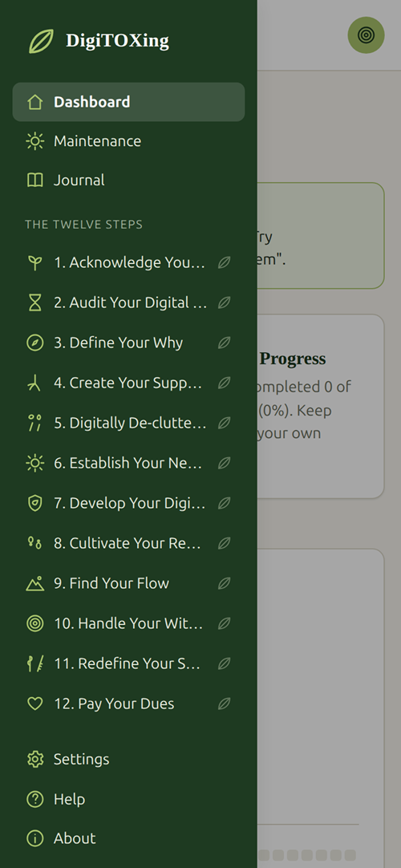Click the leaf status marker on step 5
401x868 pixels.
224,423
